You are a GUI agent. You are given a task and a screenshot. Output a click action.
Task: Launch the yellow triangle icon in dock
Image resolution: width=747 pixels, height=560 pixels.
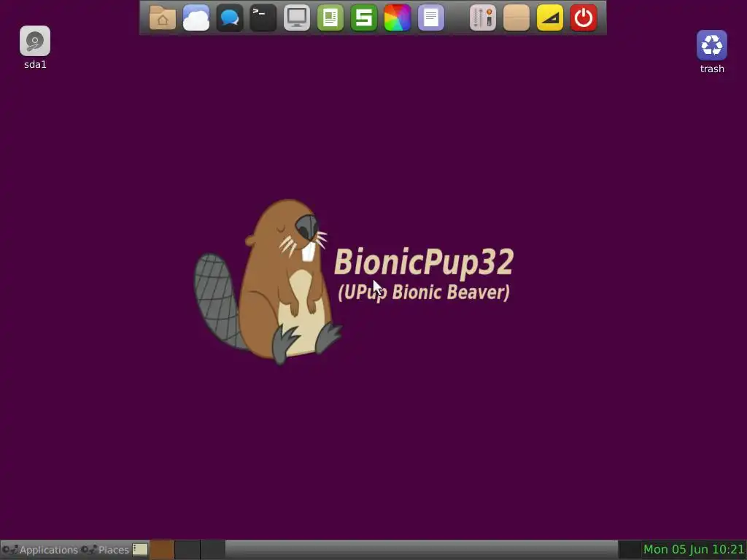point(550,17)
